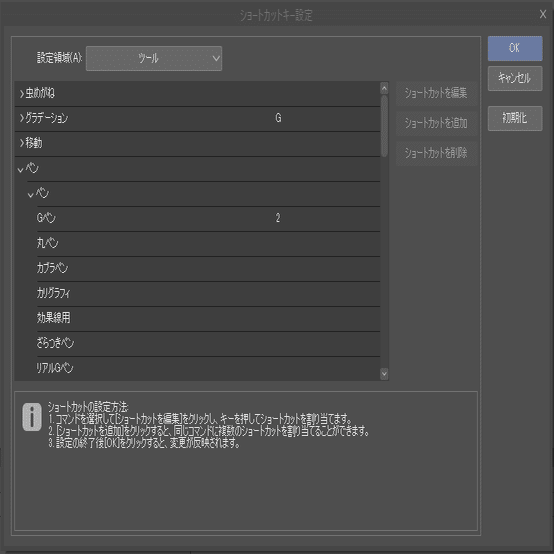Expand the 虫めがね tool group
The image size is (554, 554).
22,94
